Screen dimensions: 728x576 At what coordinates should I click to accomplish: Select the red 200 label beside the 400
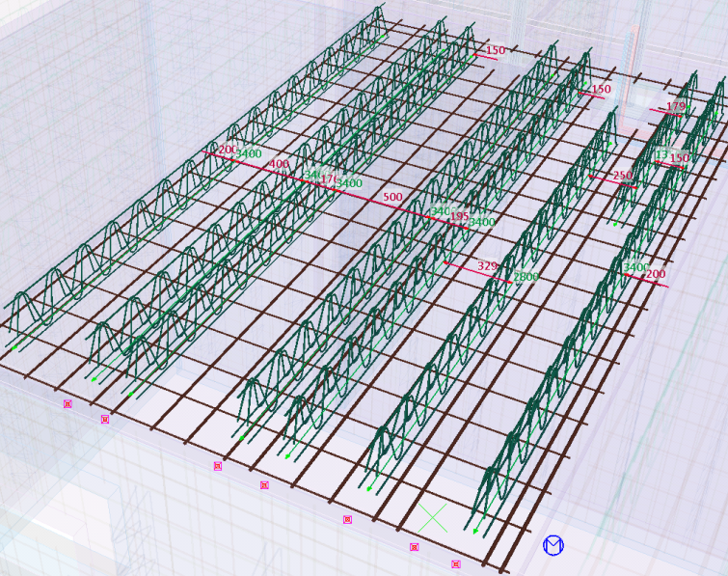click(x=228, y=150)
